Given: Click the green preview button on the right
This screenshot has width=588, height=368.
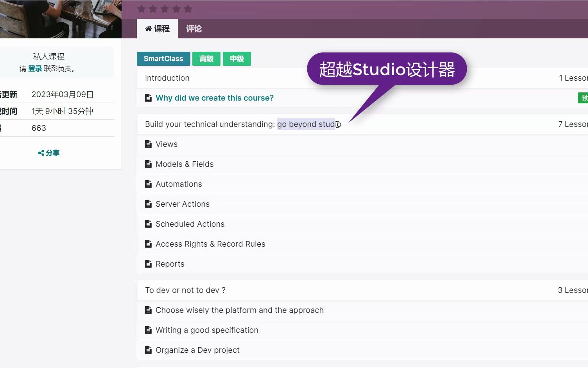Looking at the screenshot, I should click(x=583, y=97).
